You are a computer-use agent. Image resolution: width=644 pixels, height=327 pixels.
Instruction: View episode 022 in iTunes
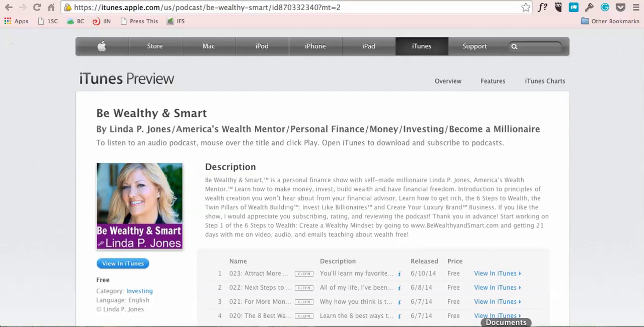pos(497,288)
